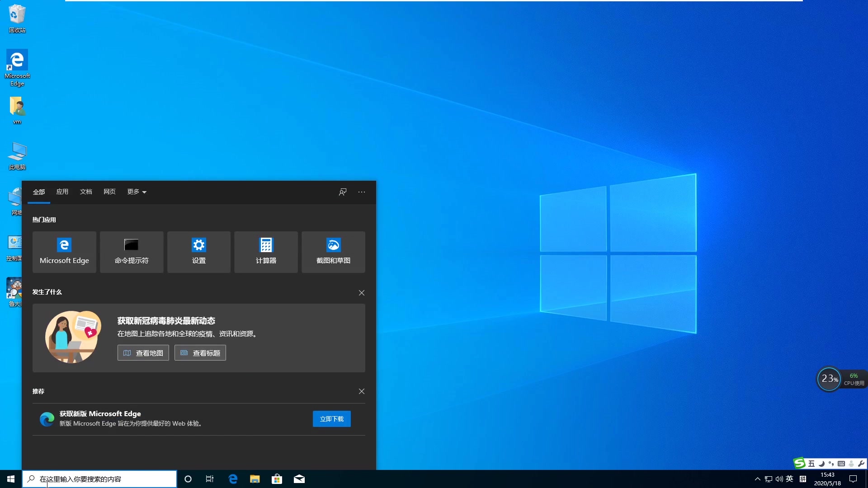Open Mail from the taskbar

(299, 479)
